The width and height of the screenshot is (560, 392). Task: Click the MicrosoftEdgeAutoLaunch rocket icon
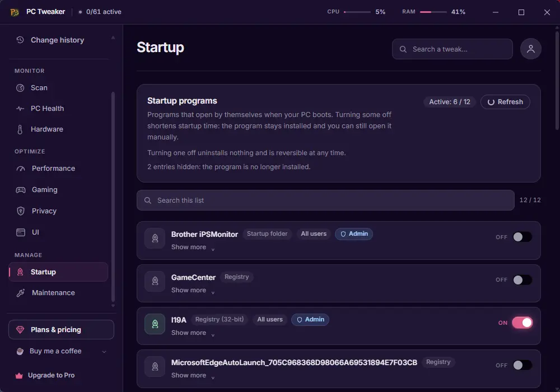pos(155,366)
